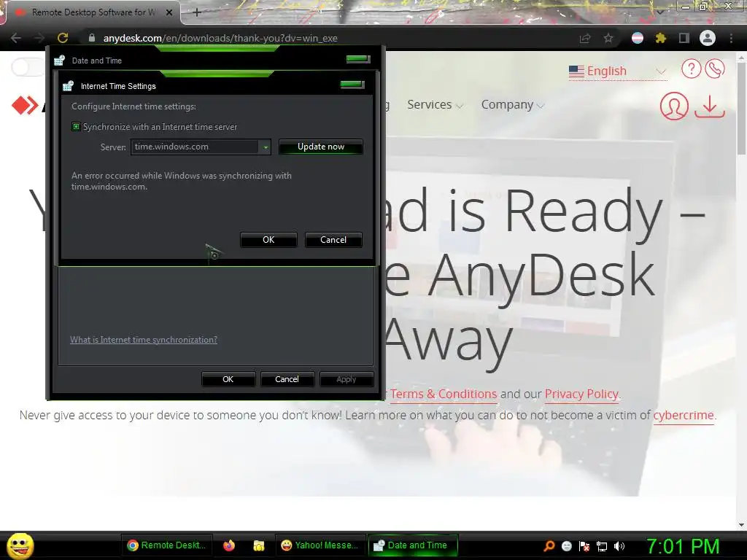Switch to Remote Deskt... taskbar item
The height and width of the screenshot is (560, 747).
(x=166, y=545)
